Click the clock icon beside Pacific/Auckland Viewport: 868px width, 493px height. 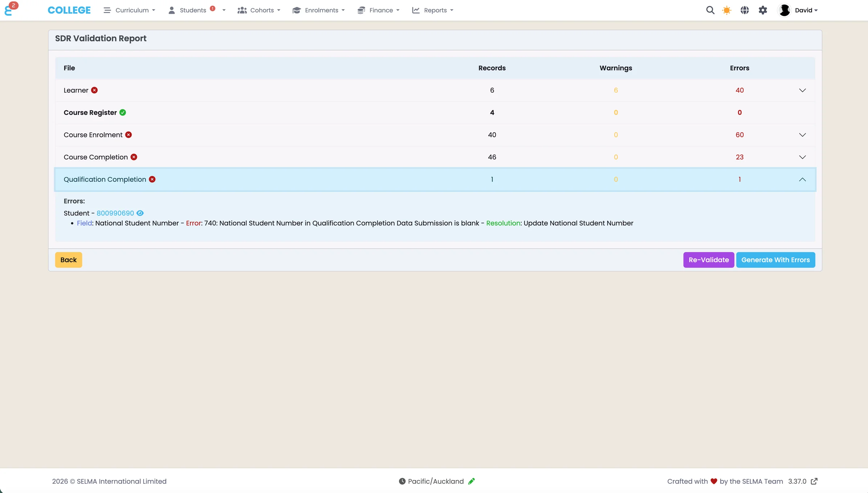pos(402,481)
